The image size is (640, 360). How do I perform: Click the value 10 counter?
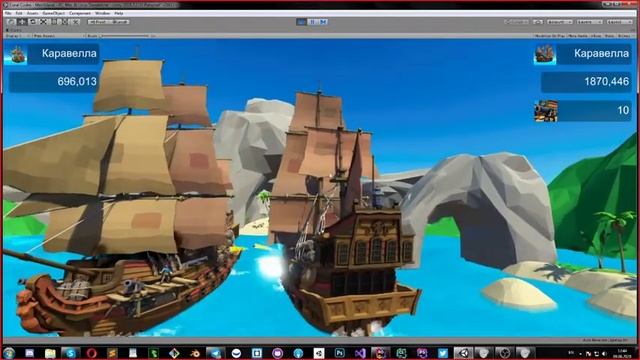[x=595, y=111]
